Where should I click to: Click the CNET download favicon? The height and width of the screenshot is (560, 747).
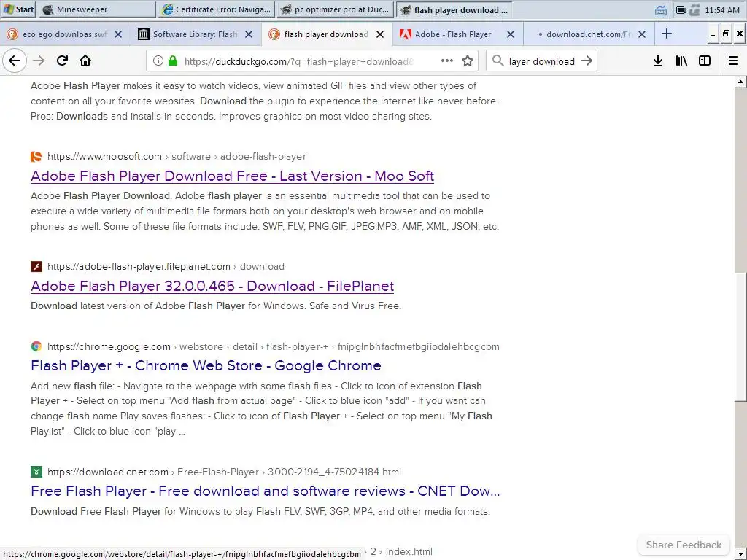[36, 472]
